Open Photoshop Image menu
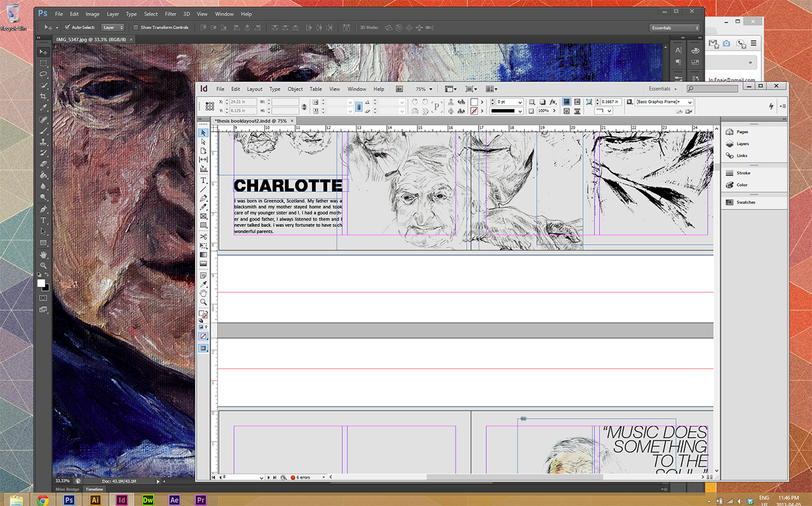Screen dimensions: 812x506 tap(92, 14)
